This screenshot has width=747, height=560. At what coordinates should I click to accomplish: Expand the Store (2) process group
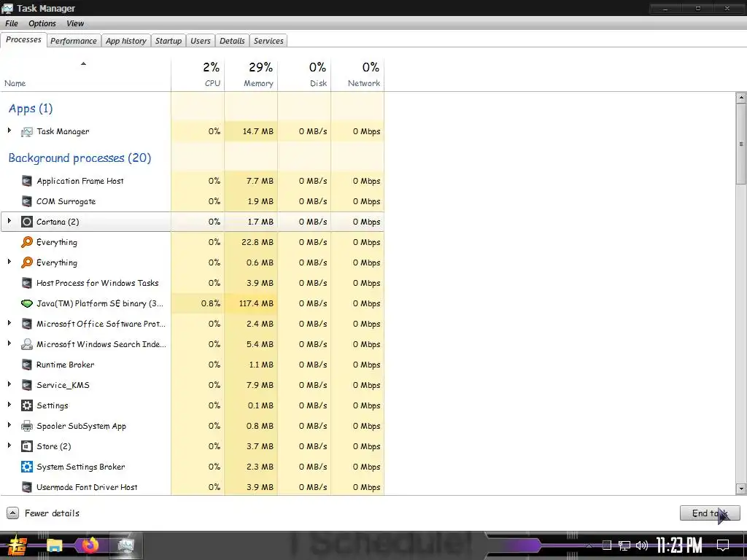9,446
